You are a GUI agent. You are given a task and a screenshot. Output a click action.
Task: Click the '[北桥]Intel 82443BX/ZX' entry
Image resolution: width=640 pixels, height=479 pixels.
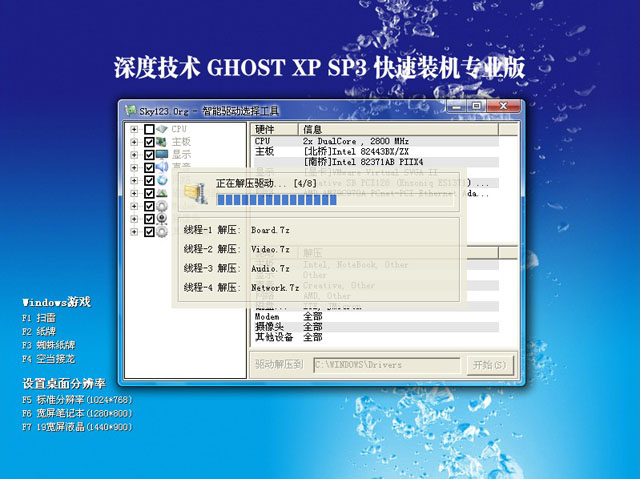[356, 152]
